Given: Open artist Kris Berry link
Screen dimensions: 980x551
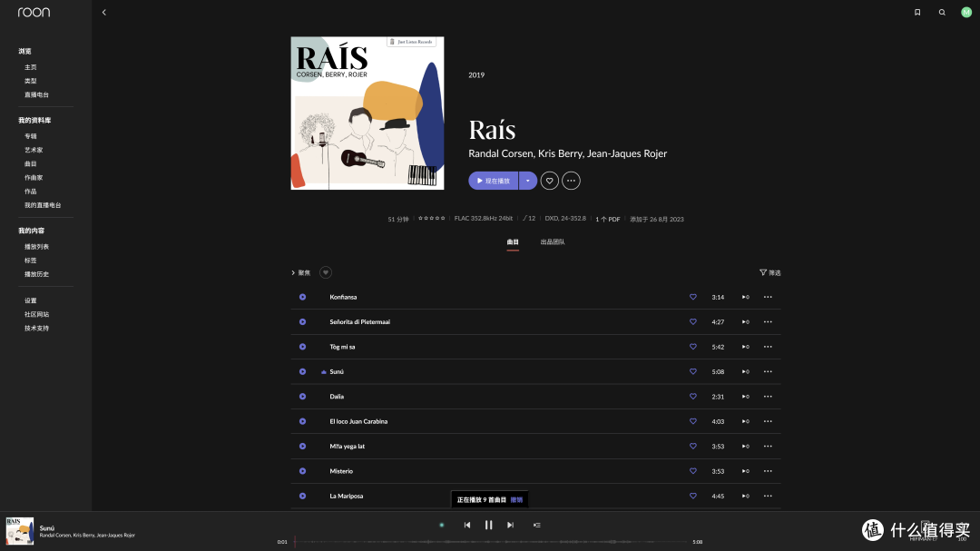Looking at the screenshot, I should (x=560, y=153).
